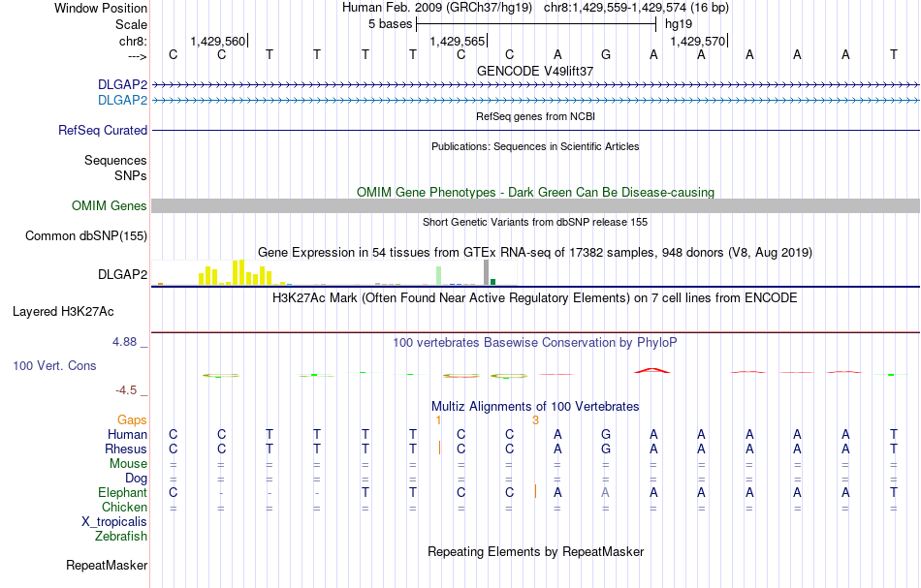Click 100 vertebrates Basewise Conservation by PhyloP title
The width and height of the screenshot is (921, 588).
pyautogui.click(x=535, y=342)
